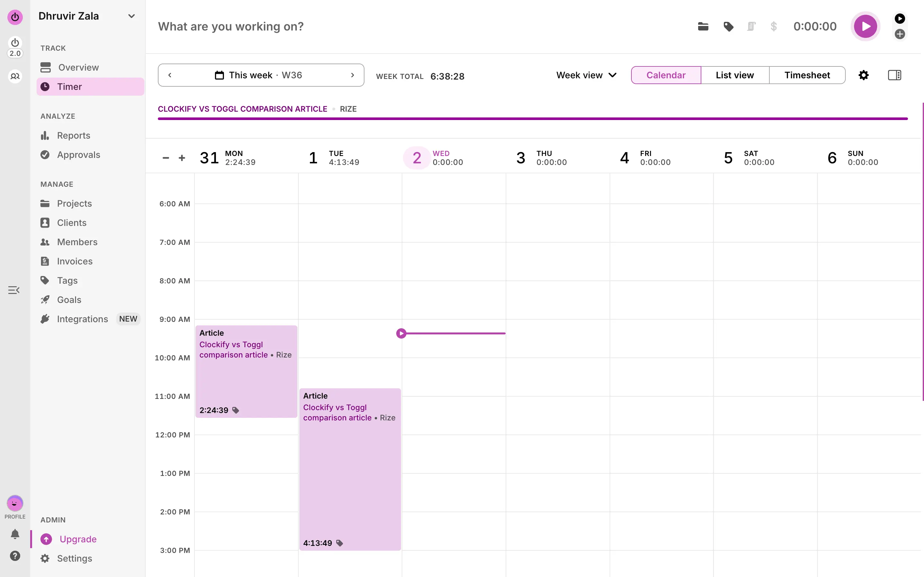The width and height of the screenshot is (924, 577).
Task: Open Monday's Article time entry 2:24:39
Action: [246, 371]
